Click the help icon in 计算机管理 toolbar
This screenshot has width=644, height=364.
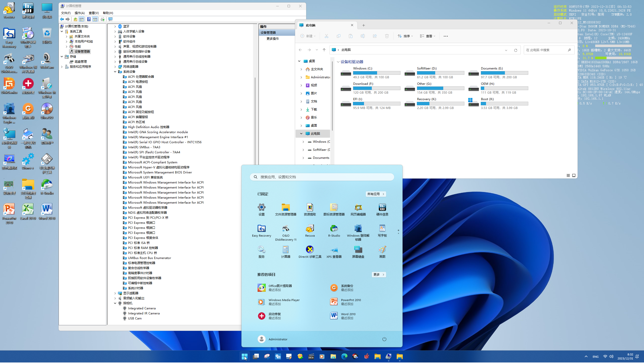(x=89, y=19)
